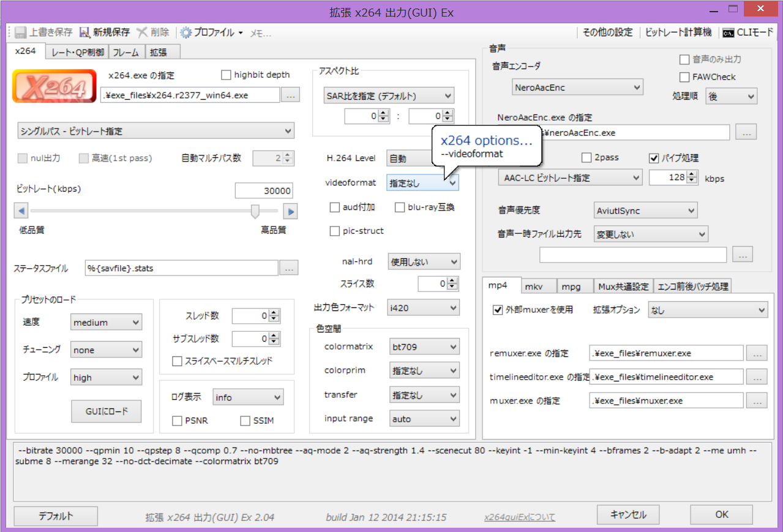Enable the pic-struct checkbox
Image resolution: width=783 pixels, height=532 pixels.
(x=334, y=231)
